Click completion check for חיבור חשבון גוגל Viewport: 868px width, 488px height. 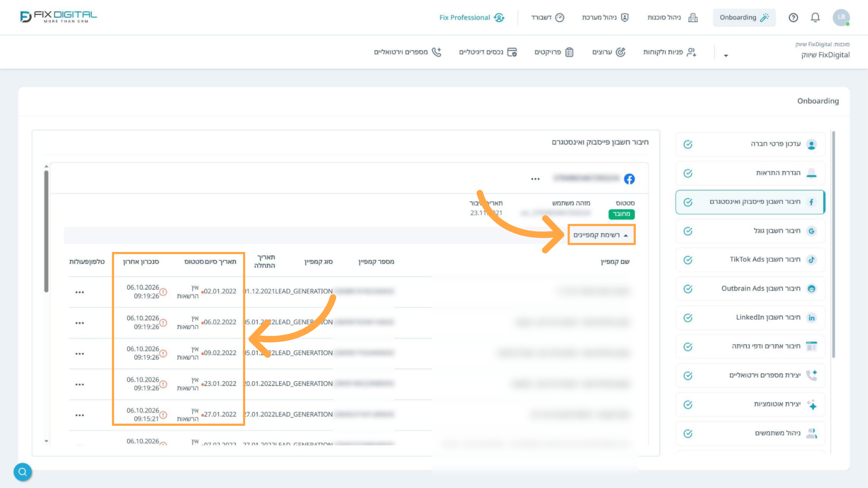point(688,231)
